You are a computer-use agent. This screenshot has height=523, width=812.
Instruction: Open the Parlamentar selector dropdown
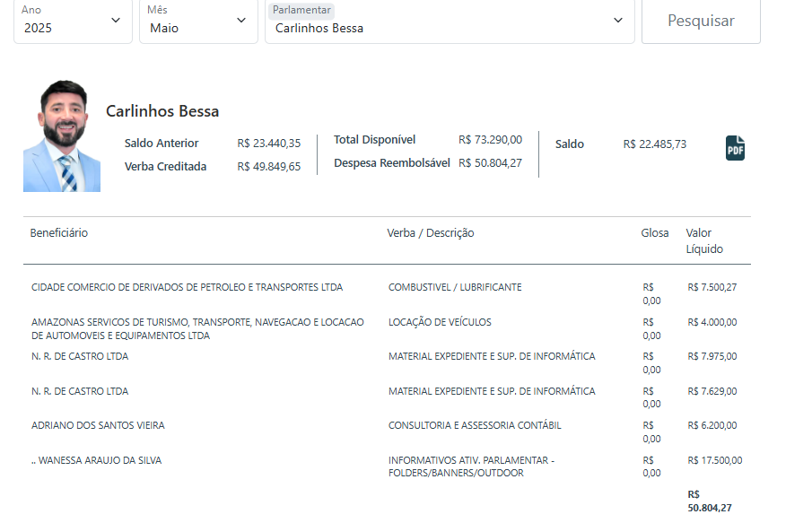pyautogui.click(x=449, y=21)
